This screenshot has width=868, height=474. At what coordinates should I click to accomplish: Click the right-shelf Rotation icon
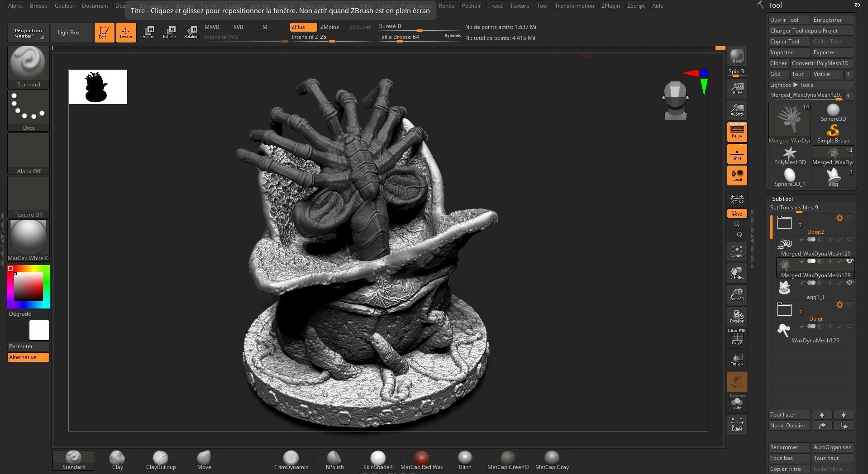[x=737, y=317]
